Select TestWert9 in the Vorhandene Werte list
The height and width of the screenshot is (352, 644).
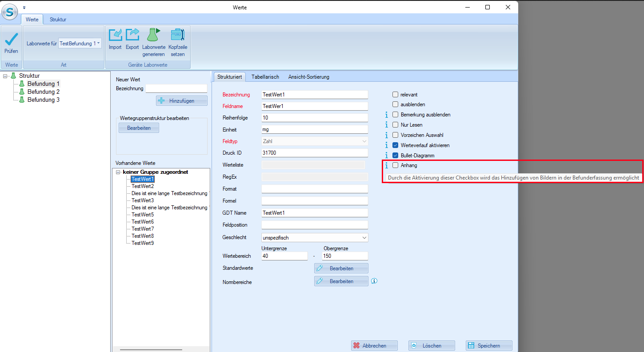[143, 243]
